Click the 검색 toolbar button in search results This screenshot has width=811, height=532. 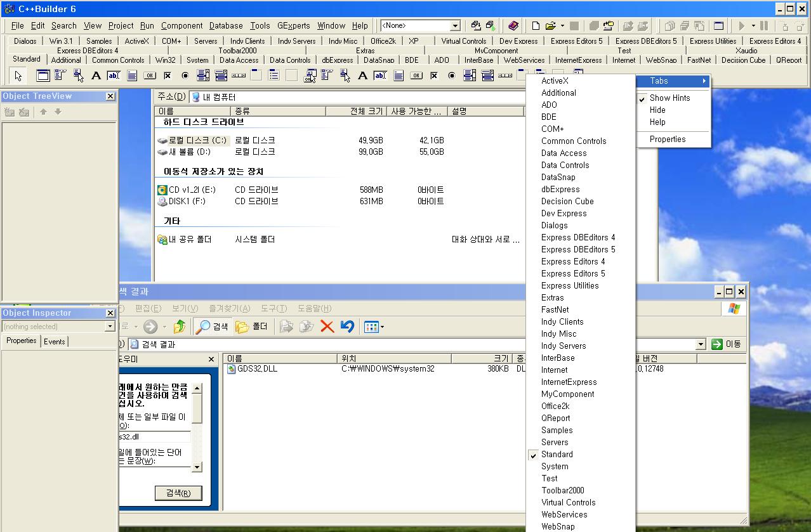(x=213, y=327)
